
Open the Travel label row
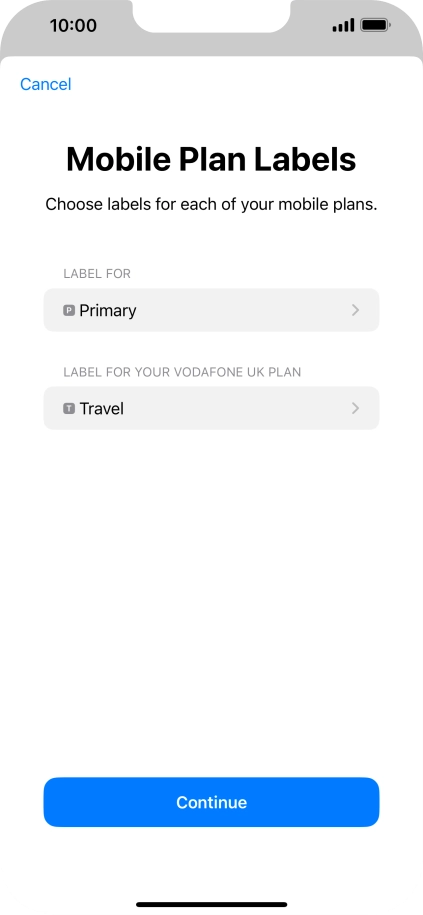(211, 408)
